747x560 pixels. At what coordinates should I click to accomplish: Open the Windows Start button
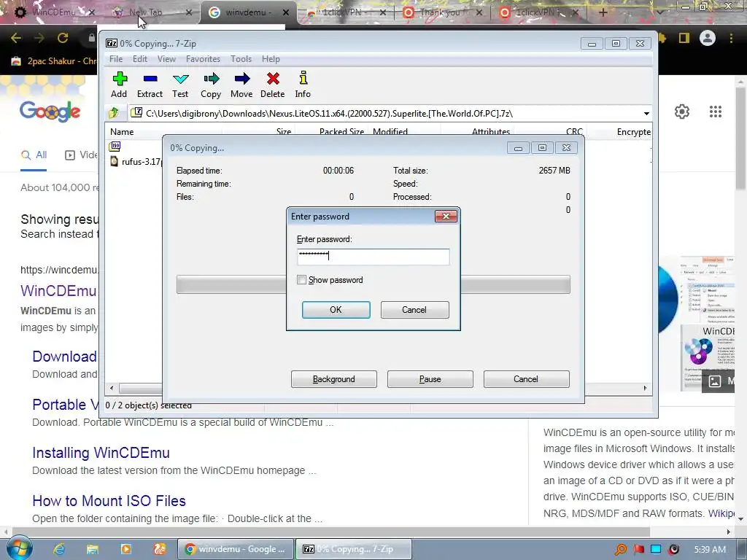19,548
